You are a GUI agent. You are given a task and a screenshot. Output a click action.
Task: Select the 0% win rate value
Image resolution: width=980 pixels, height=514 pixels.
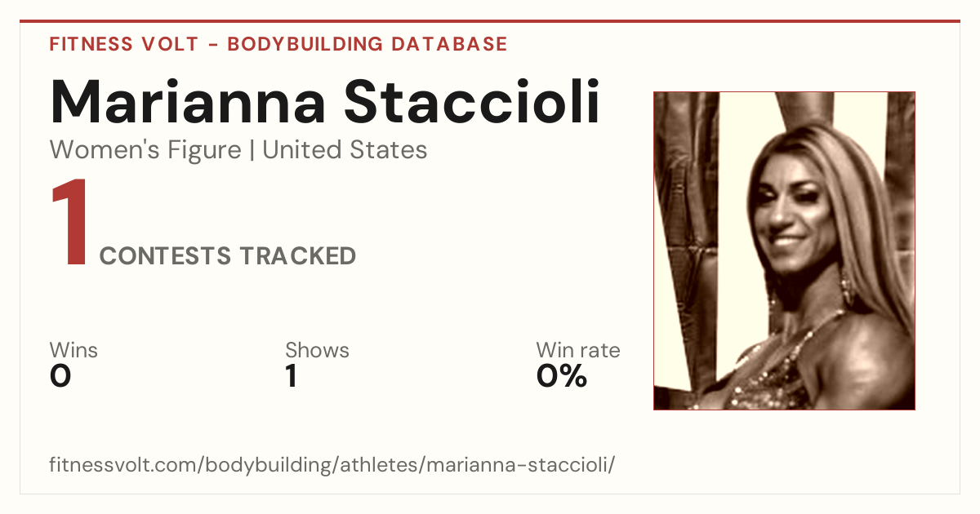562,376
